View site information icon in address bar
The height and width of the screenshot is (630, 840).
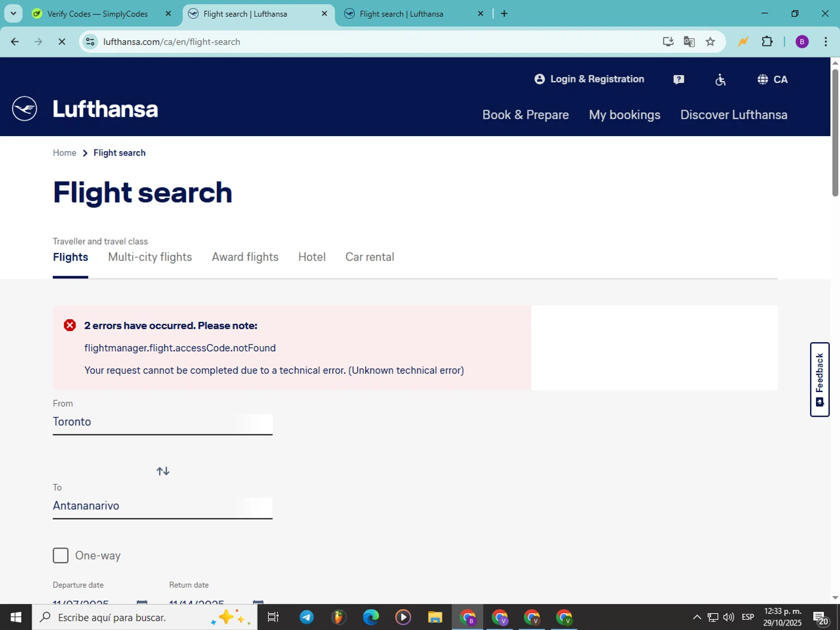click(x=90, y=42)
